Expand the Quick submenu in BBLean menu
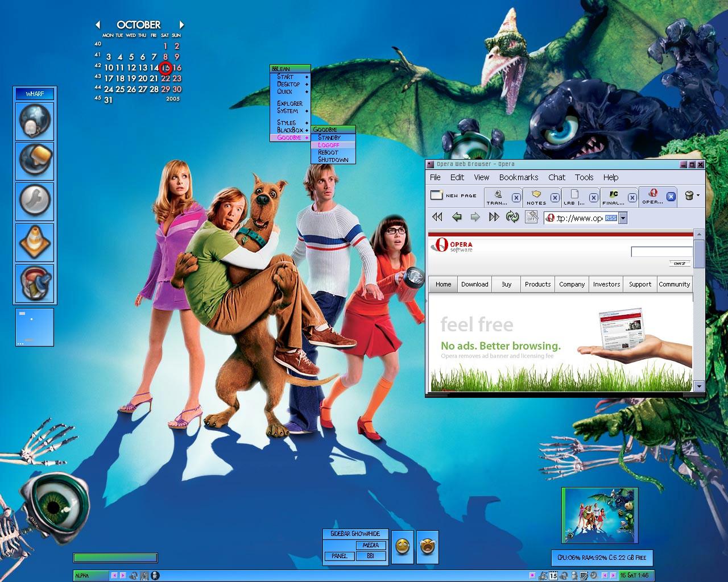728x582 pixels. point(290,92)
